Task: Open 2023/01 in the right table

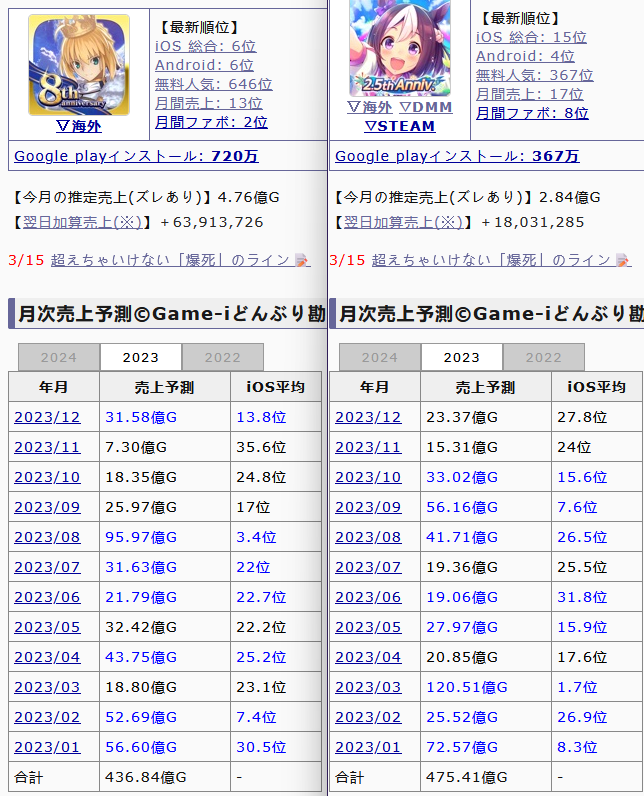Action: click(368, 747)
